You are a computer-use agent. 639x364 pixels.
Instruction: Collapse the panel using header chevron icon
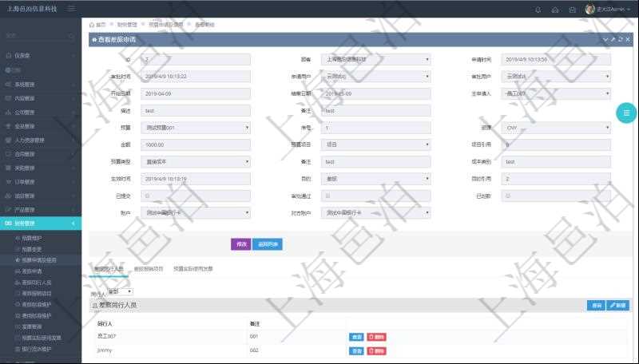point(605,38)
